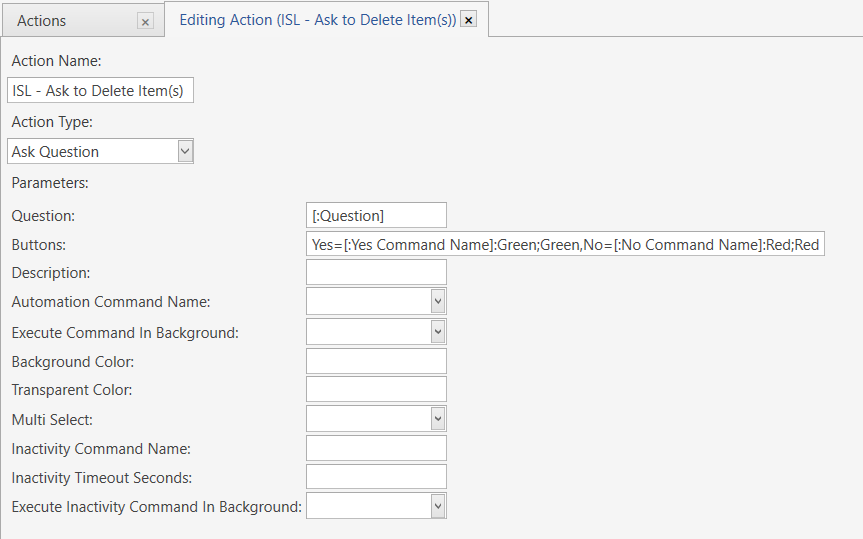Click the Background Color: label

[x=73, y=362]
